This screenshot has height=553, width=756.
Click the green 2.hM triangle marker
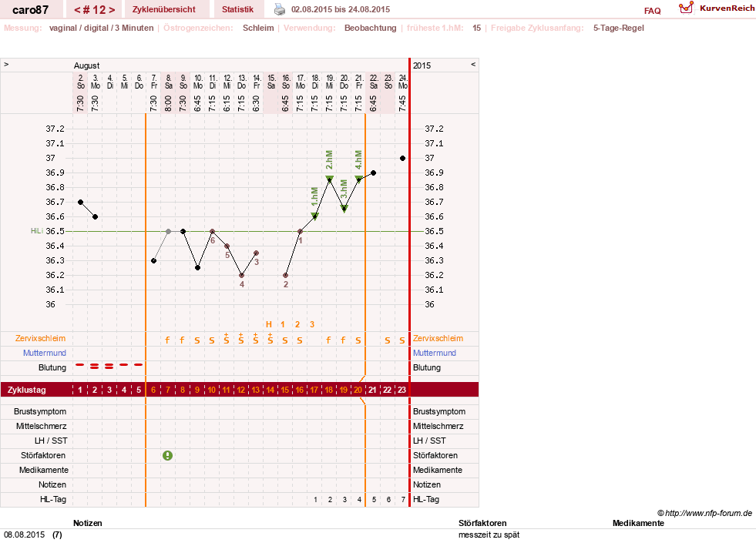point(330,179)
